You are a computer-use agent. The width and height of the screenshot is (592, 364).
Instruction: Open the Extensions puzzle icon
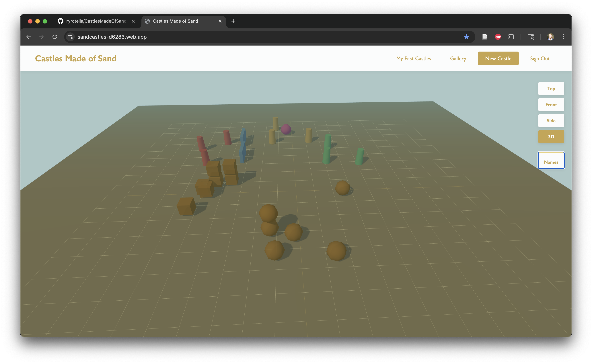(x=511, y=37)
